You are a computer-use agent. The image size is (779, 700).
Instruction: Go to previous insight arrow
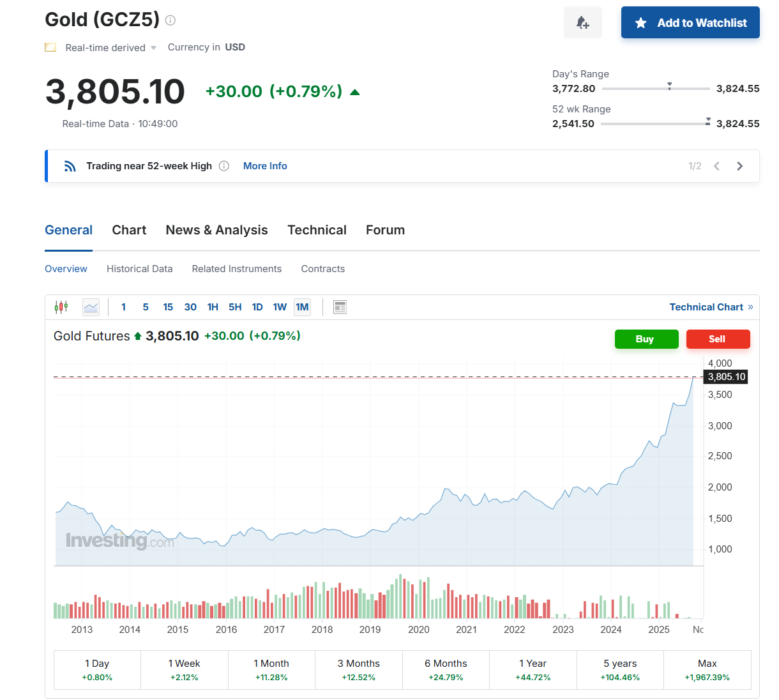[717, 166]
